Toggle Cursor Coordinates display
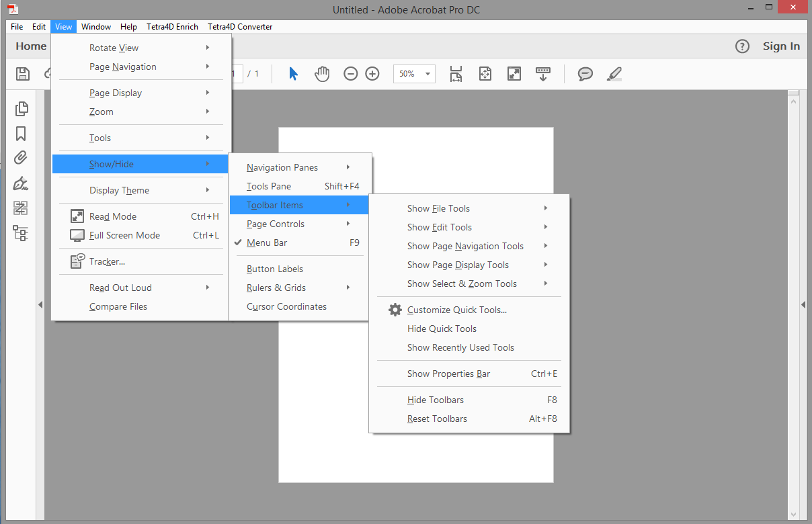 click(x=298, y=306)
